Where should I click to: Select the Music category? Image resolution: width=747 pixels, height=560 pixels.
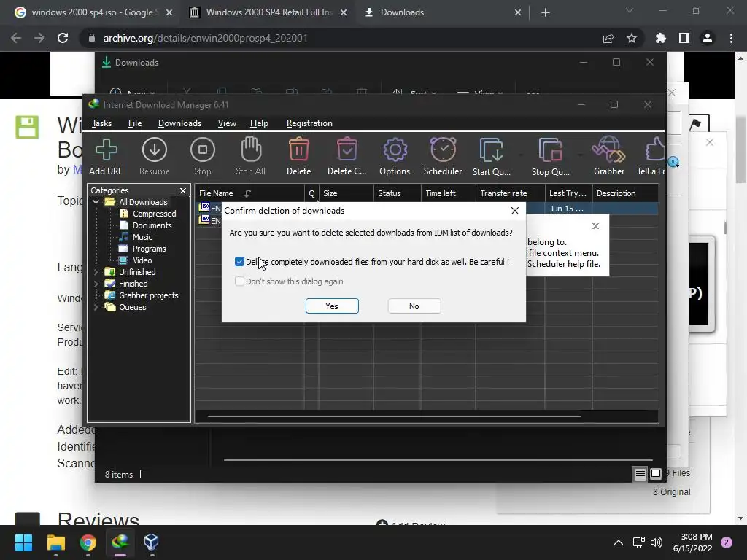coord(136,237)
